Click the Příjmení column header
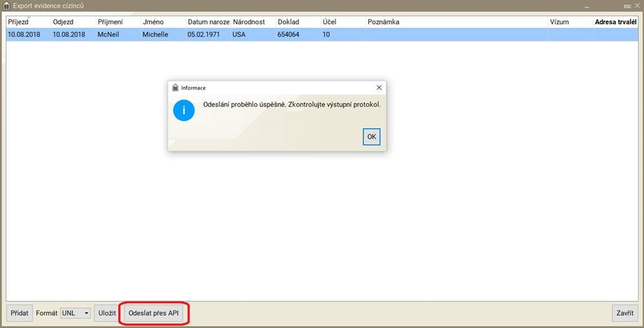Viewport: 644px width, 328px height. [x=117, y=22]
